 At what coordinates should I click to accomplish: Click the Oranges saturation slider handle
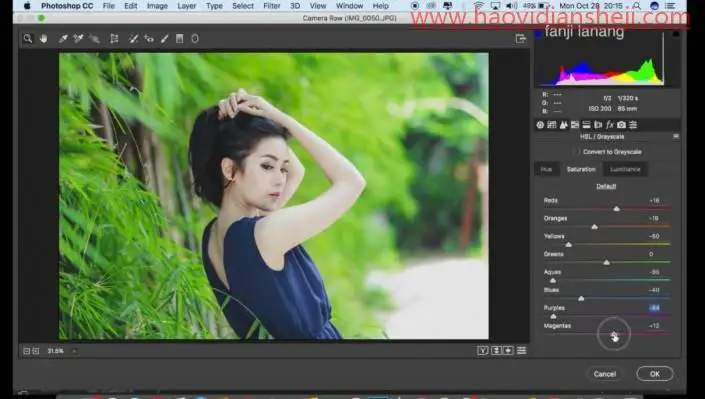point(594,227)
